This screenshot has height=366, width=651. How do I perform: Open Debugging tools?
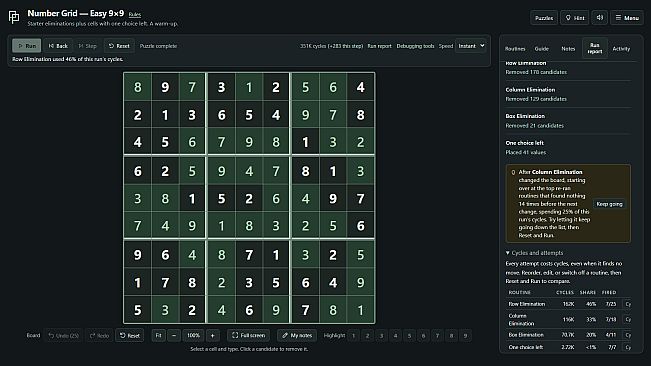point(415,46)
